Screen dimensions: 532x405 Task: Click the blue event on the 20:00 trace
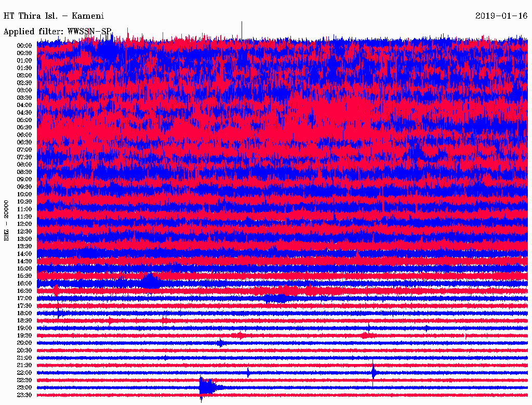point(221,343)
